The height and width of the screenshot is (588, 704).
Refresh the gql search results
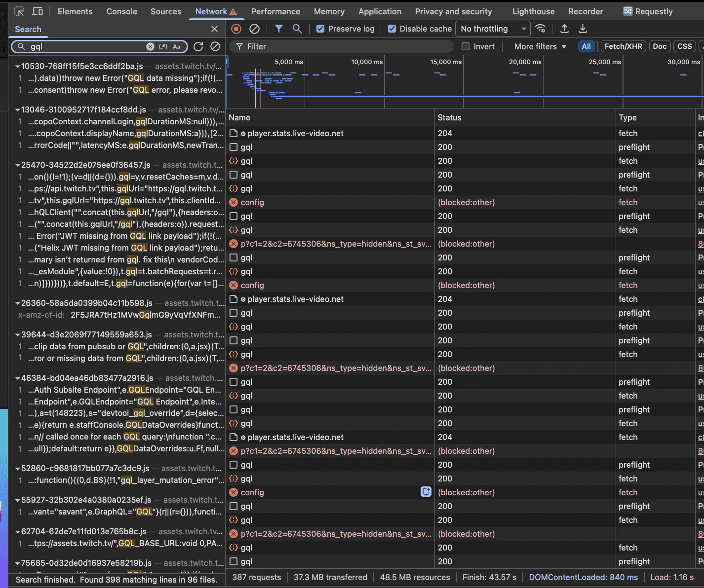tap(198, 46)
